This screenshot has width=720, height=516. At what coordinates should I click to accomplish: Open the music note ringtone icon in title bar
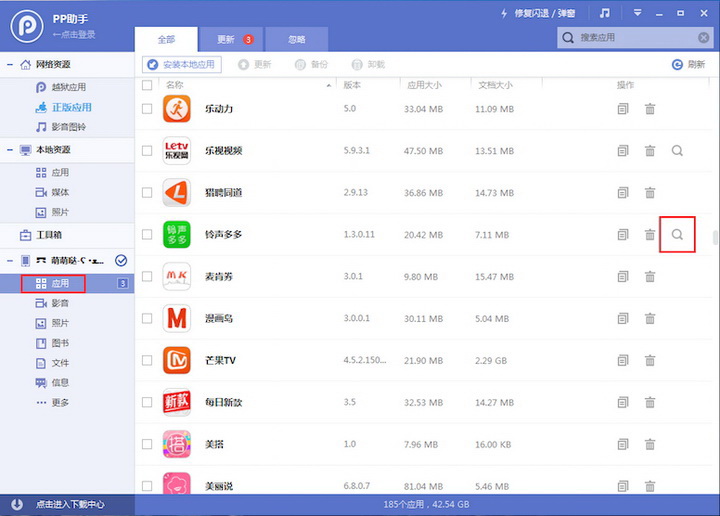[x=604, y=14]
